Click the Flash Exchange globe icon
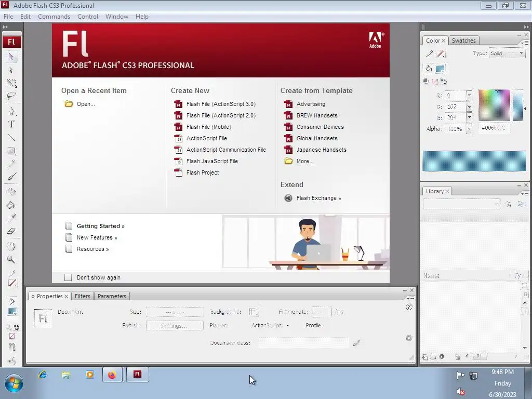 tap(288, 198)
